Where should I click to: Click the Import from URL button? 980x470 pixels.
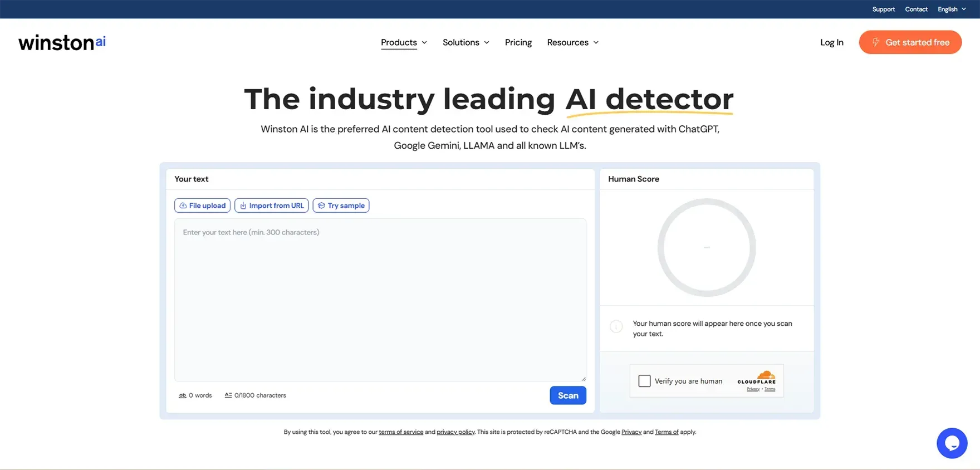(271, 205)
